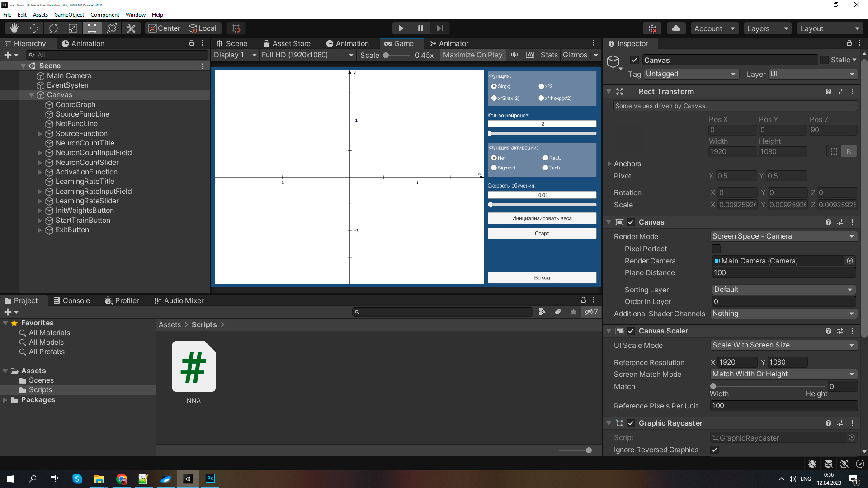Open custom editor tools
Image resolution: width=868 pixels, height=488 pixels.
(131, 28)
